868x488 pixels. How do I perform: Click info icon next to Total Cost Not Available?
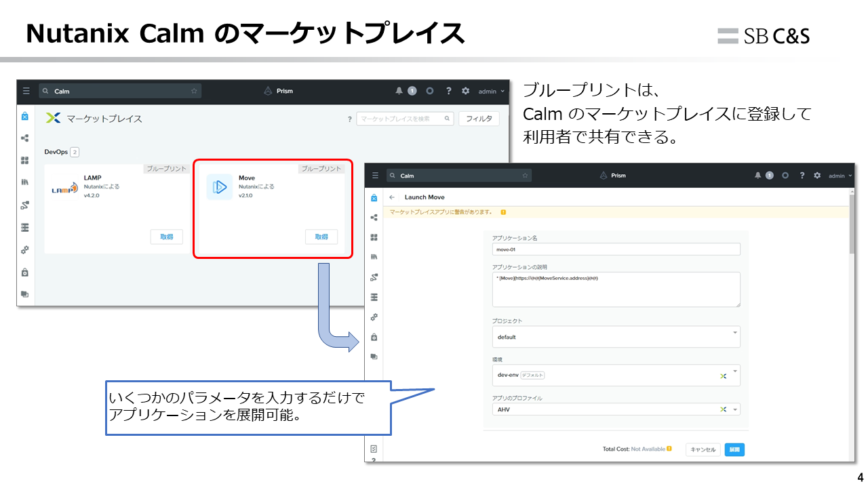[x=669, y=449]
